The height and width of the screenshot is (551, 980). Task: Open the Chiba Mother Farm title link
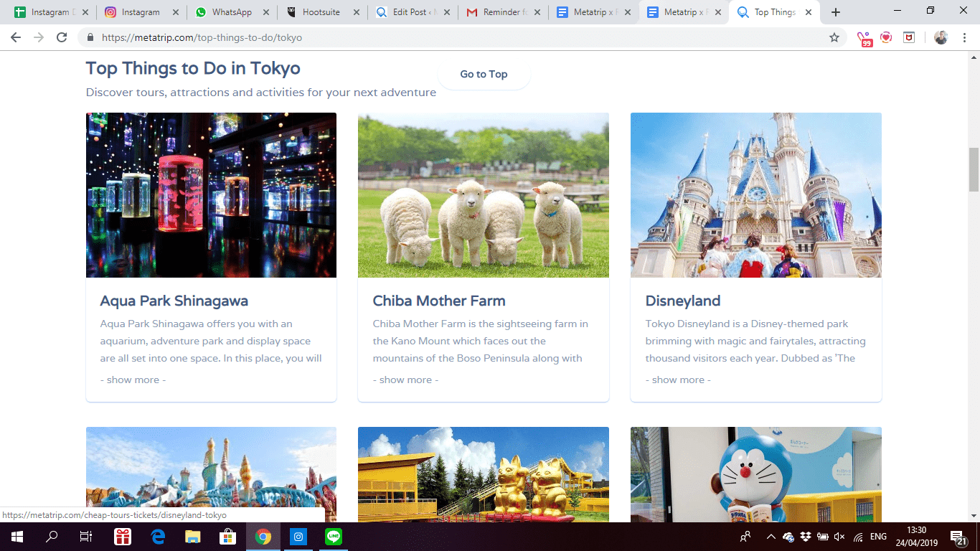tap(439, 301)
